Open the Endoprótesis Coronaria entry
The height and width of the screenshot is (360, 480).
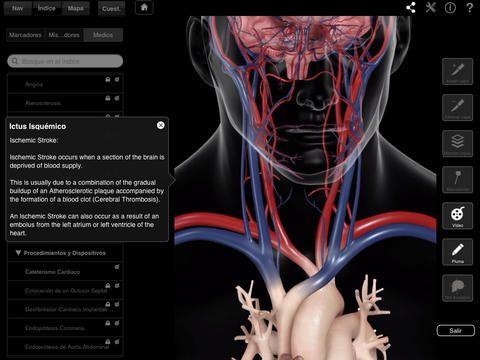point(65,328)
